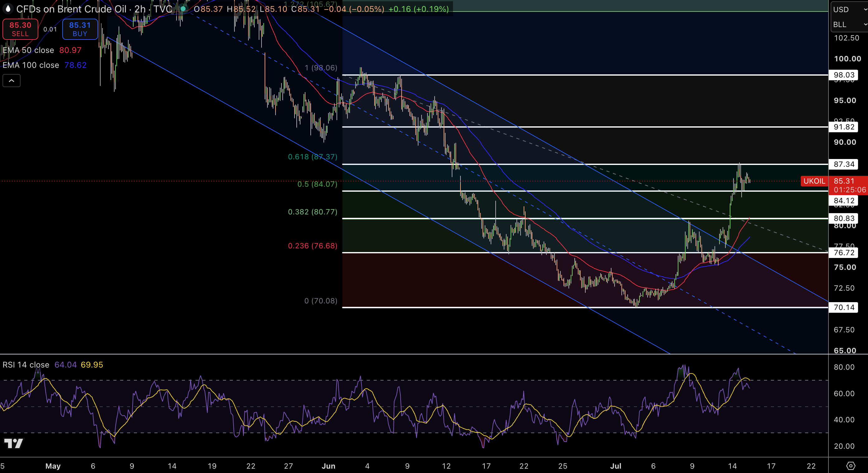Select the EMA 50 close indicator label
The height and width of the screenshot is (473, 868).
coord(28,50)
